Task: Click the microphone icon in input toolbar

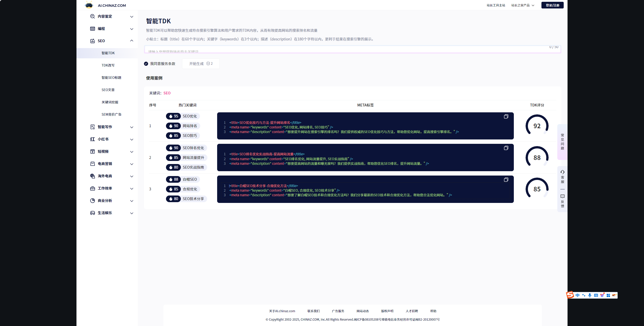Action: coord(590,295)
